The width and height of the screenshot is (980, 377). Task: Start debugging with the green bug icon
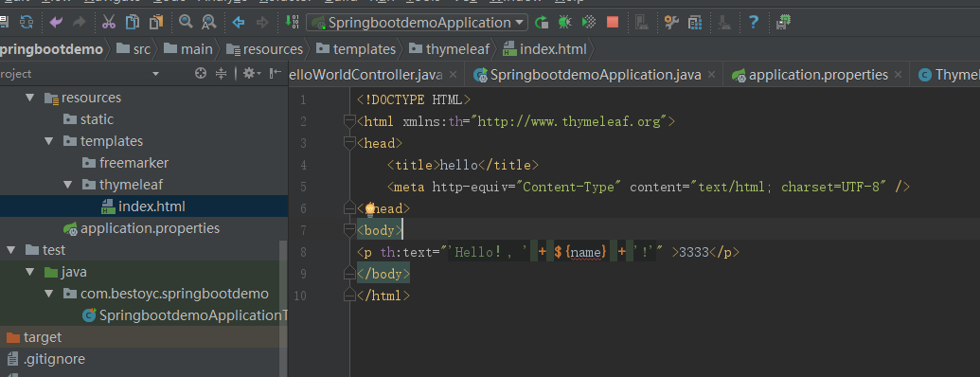click(x=565, y=23)
